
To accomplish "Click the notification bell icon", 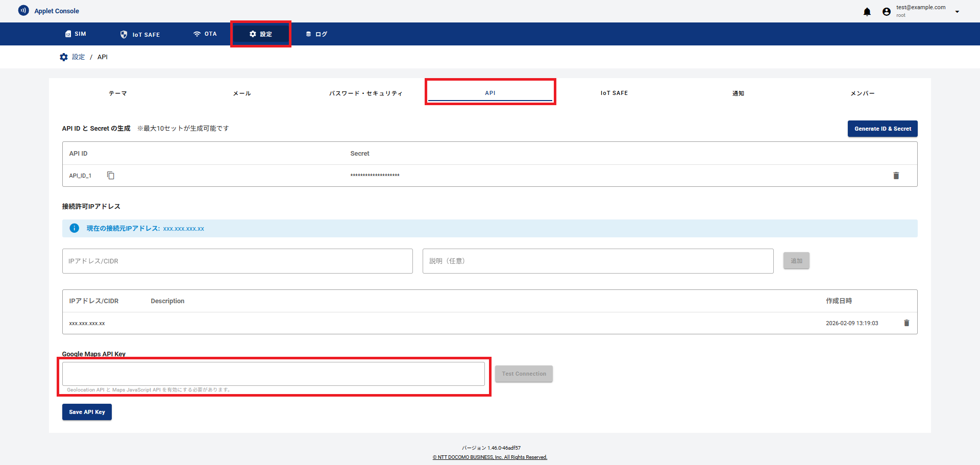I will click(x=867, y=12).
